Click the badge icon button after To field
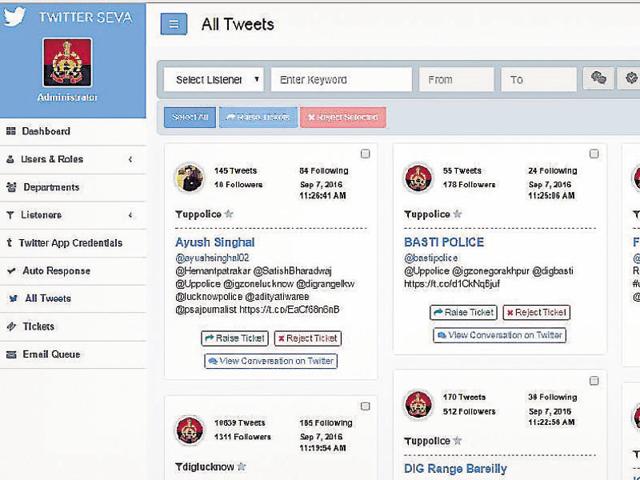640x480 pixels. click(629, 78)
